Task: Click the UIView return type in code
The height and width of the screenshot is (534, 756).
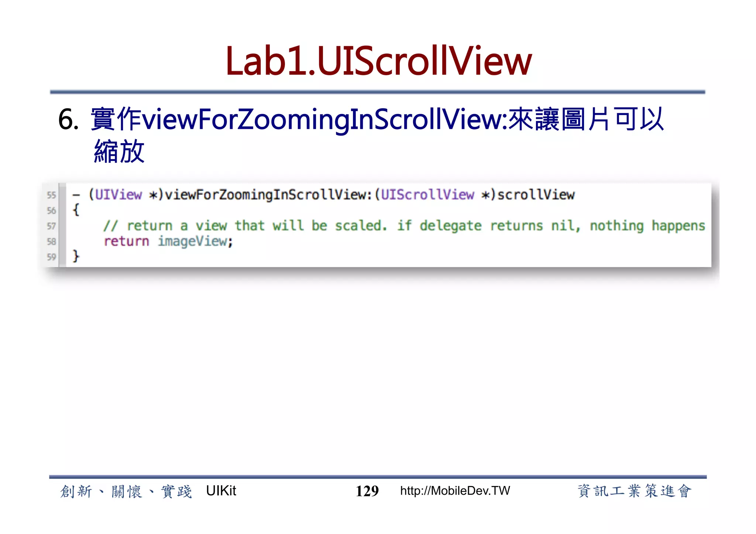Action: pyautogui.click(x=118, y=194)
